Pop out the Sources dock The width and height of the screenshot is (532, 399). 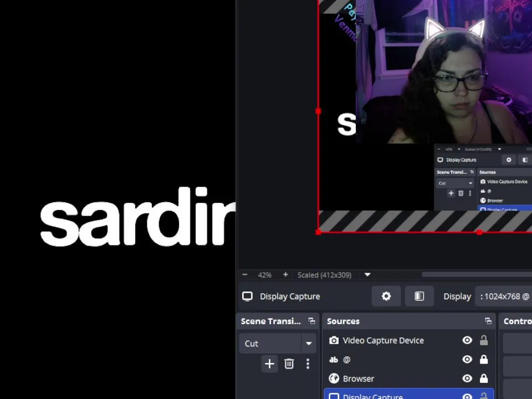[488, 321]
